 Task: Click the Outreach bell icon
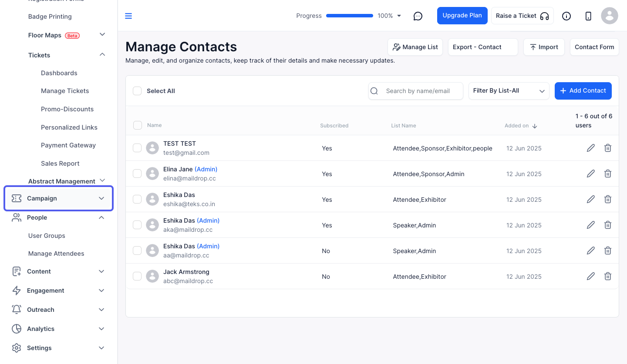[x=17, y=310]
